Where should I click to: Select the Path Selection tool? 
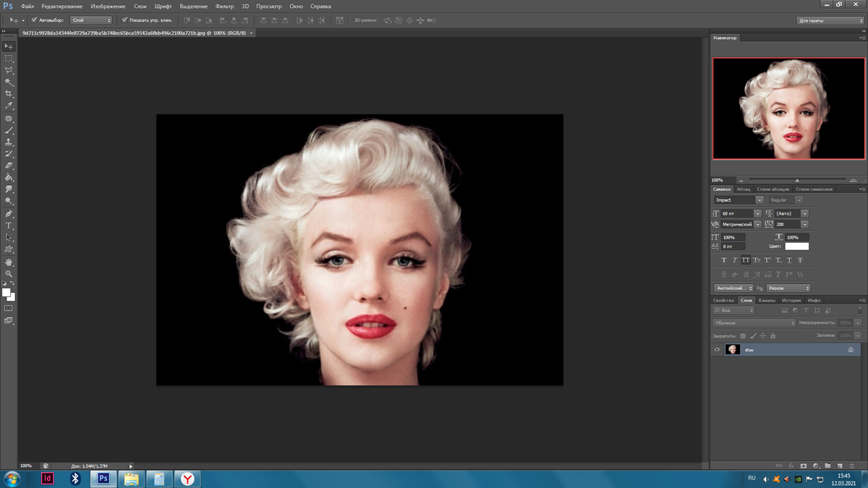9,237
